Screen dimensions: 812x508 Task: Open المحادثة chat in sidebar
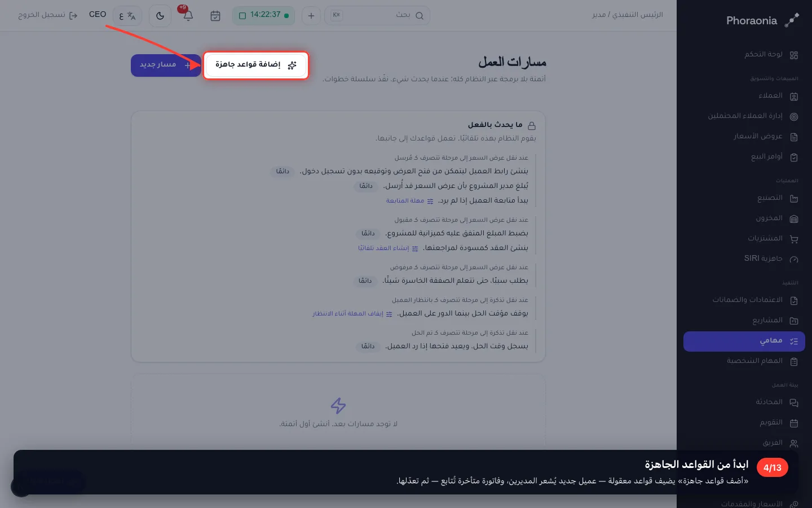744,402
